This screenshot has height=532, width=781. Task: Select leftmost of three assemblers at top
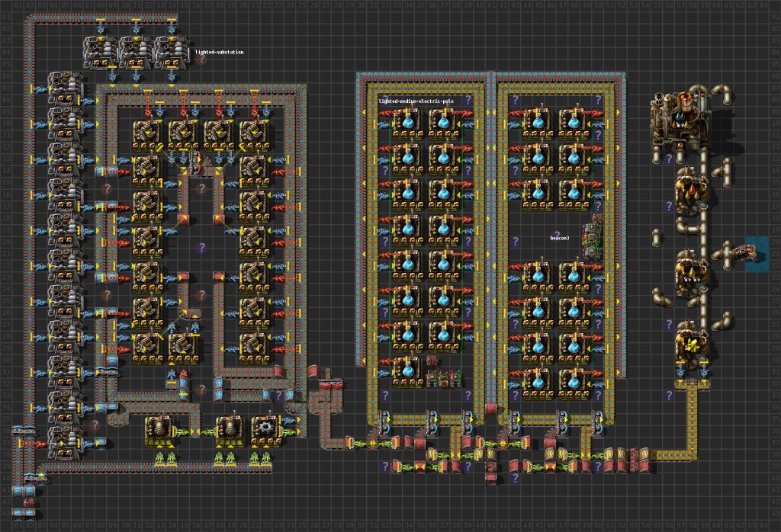(100, 52)
